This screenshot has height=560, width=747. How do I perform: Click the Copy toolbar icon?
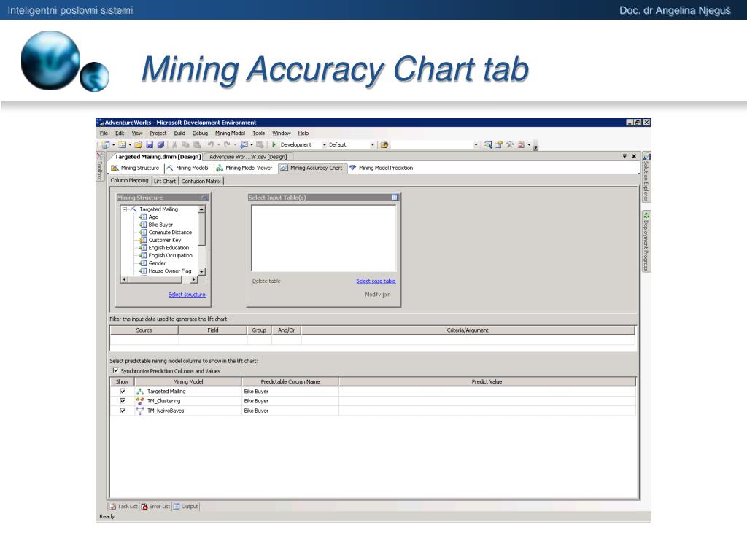[x=185, y=145]
